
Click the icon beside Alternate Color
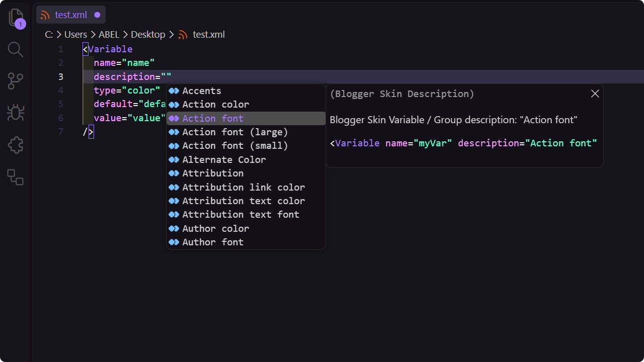coord(174,160)
